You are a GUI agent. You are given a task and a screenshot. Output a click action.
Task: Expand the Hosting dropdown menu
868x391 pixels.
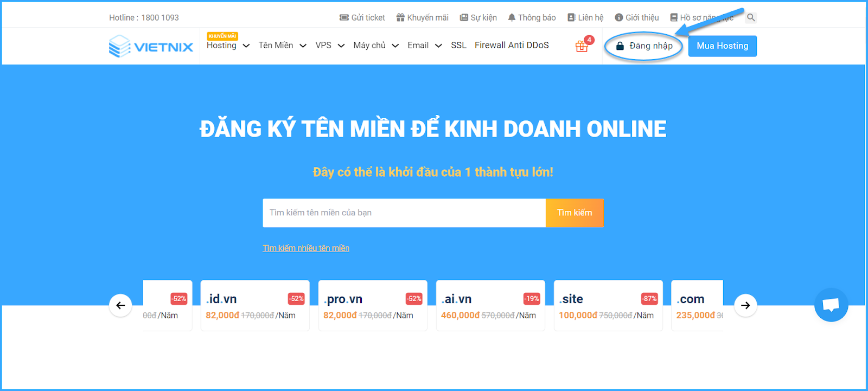(x=228, y=46)
